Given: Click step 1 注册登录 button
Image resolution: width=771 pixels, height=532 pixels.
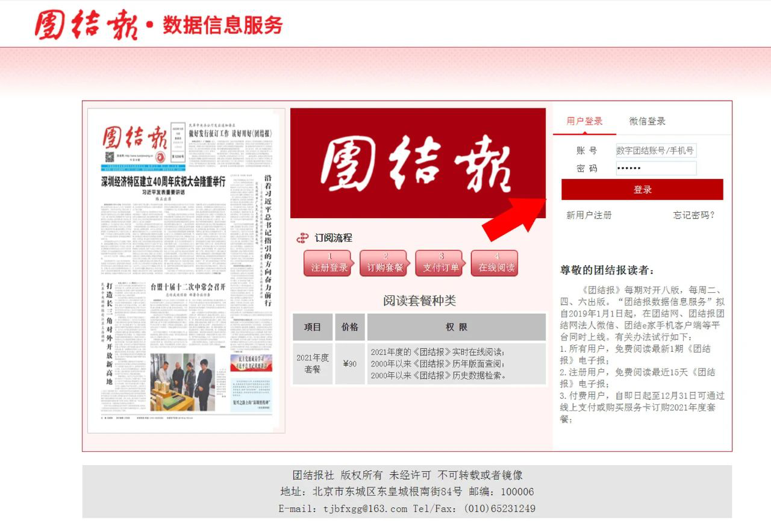Looking at the screenshot, I should pyautogui.click(x=329, y=263).
